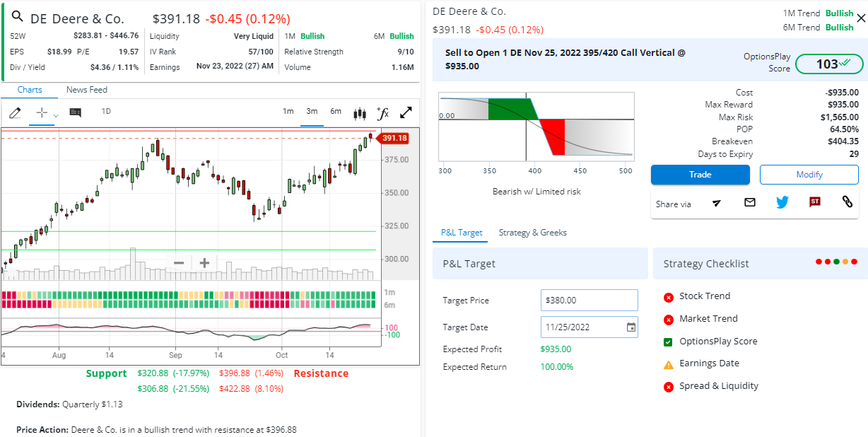Click the Breakeven $404.35 value
This screenshot has width=868, height=437.
tap(843, 141)
